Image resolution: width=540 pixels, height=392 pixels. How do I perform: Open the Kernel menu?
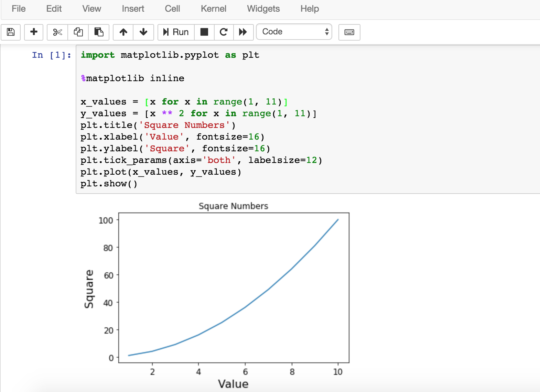click(213, 9)
